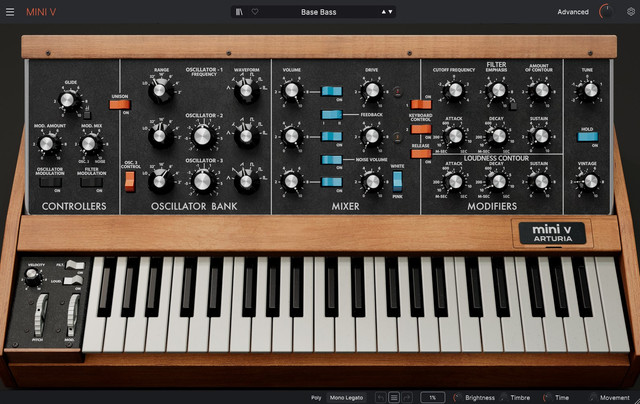Click the Timbre macro knob
This screenshot has width=640, height=404.
tap(504, 397)
